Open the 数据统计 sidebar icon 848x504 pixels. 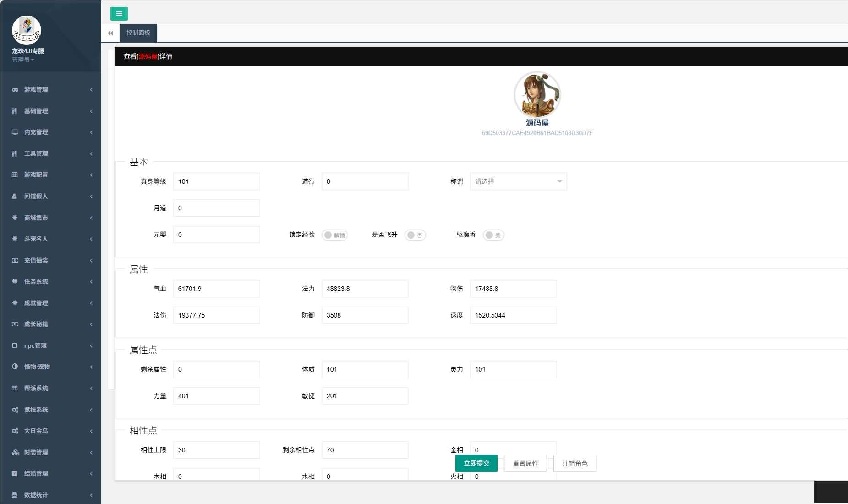[x=14, y=495]
